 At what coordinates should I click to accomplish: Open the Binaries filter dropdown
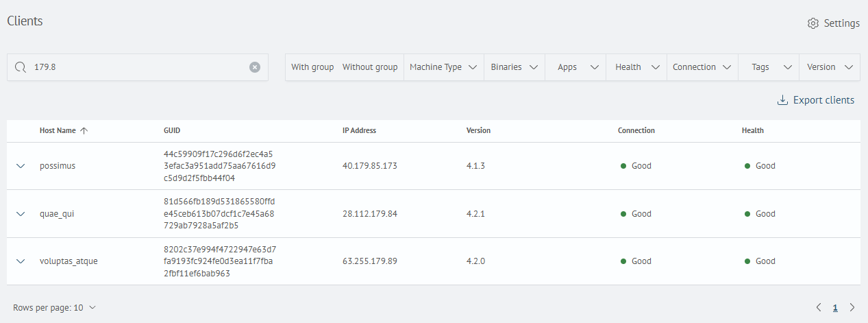point(514,67)
